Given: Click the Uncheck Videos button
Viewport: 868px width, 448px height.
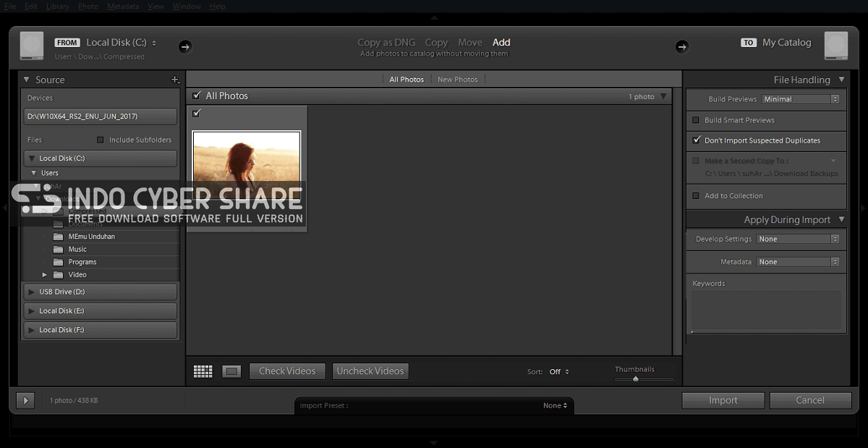Looking at the screenshot, I should (370, 371).
